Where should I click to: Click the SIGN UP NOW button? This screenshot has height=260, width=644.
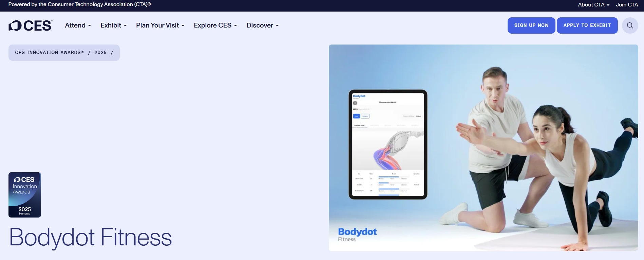click(x=531, y=25)
